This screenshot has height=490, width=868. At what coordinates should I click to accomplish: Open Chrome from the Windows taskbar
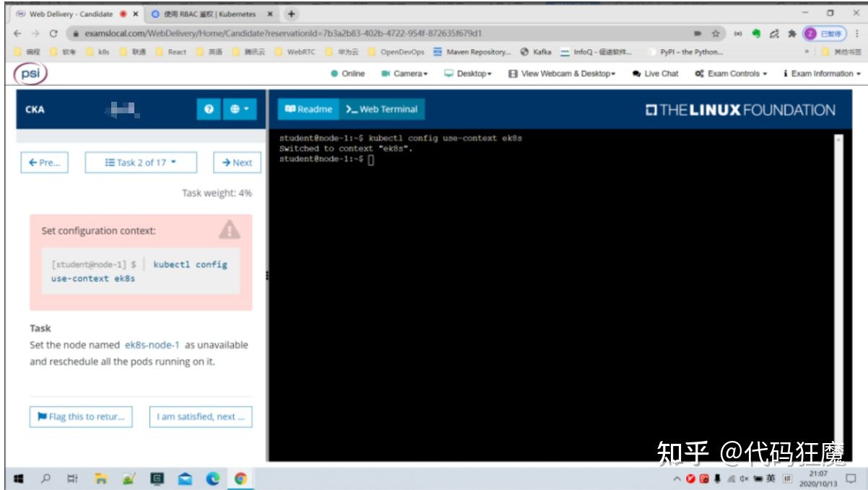(240, 478)
